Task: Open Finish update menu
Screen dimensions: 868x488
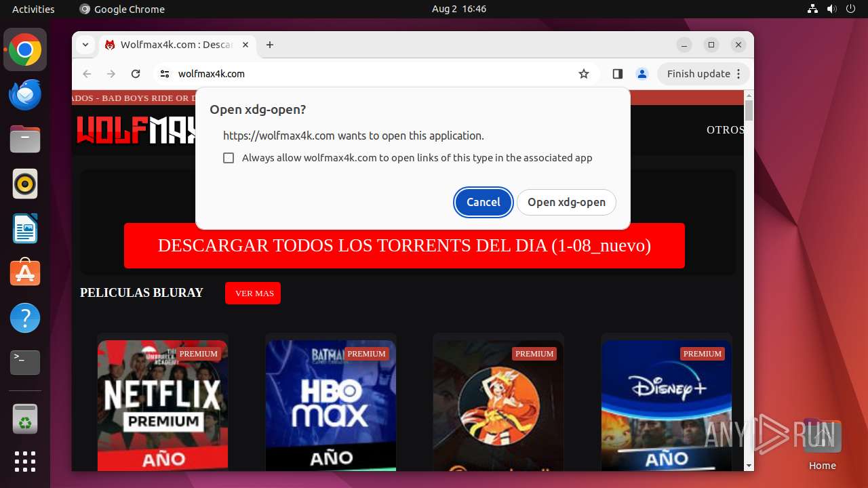Action: 703,74
